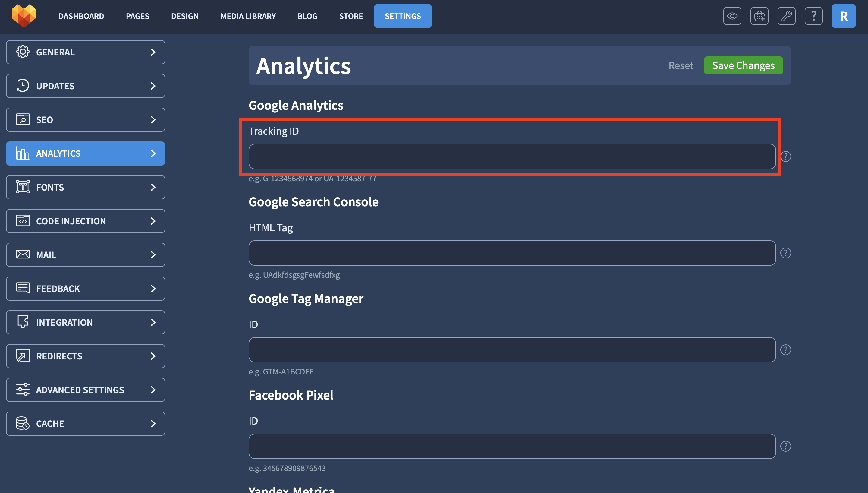The height and width of the screenshot is (493, 868).
Task: Click the Integration puzzle icon
Action: tap(23, 322)
